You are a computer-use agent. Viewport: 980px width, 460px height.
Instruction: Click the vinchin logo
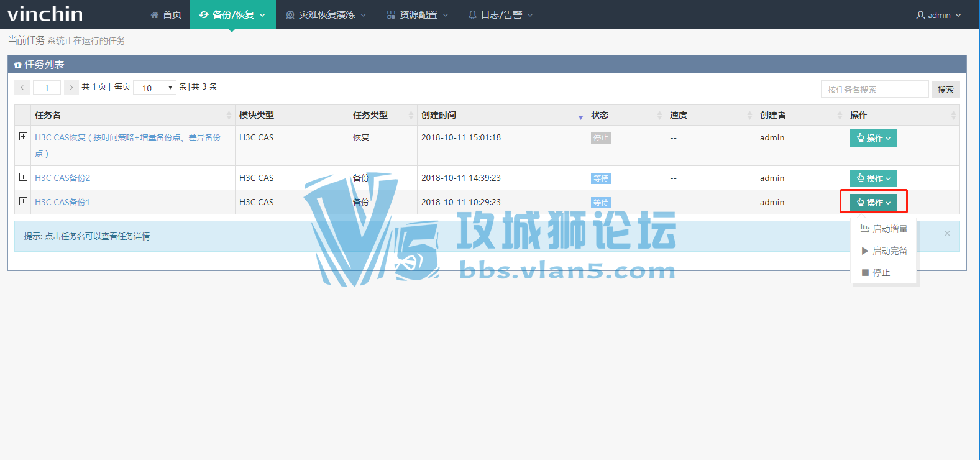(45, 14)
